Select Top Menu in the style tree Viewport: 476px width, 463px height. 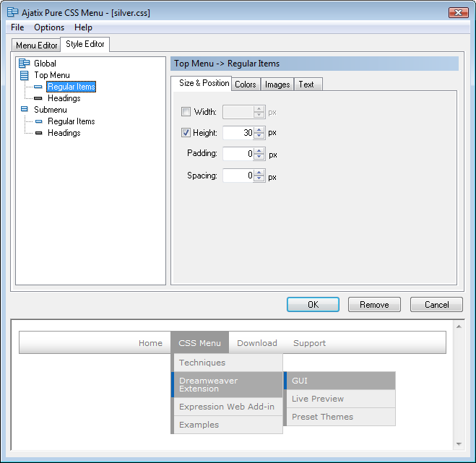tap(52, 75)
